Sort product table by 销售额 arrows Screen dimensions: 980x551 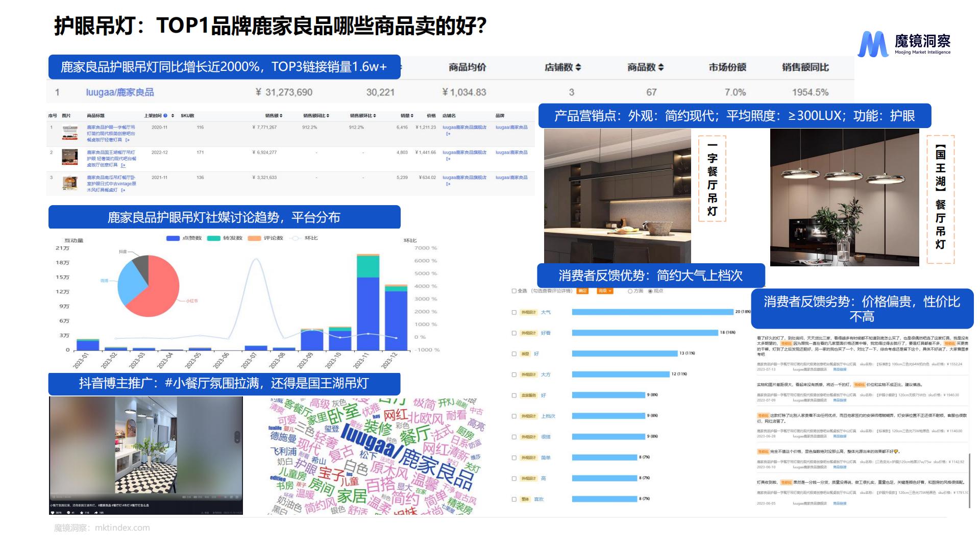point(281,116)
